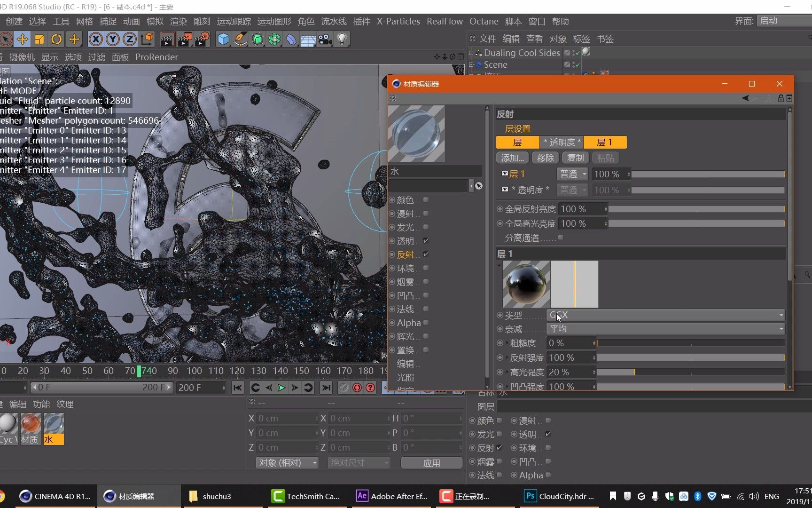Viewport: 812px width, 508px height.
Task: Open Render Settings via the gear clapperboard icon
Action: point(202,40)
